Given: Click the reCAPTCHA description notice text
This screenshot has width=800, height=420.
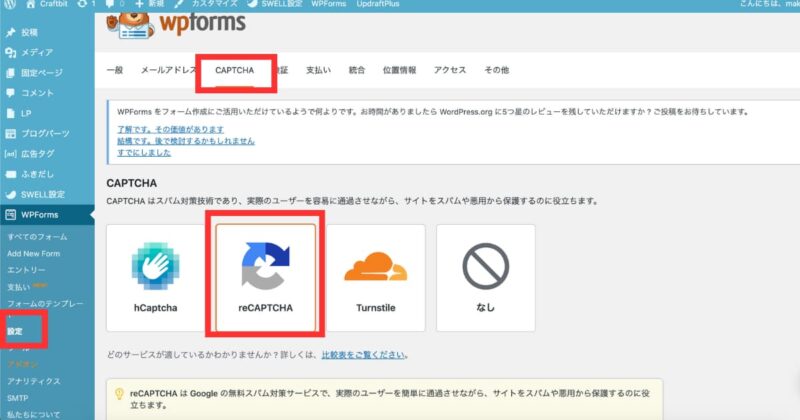Looking at the screenshot, I should pyautogui.click(x=390, y=399).
